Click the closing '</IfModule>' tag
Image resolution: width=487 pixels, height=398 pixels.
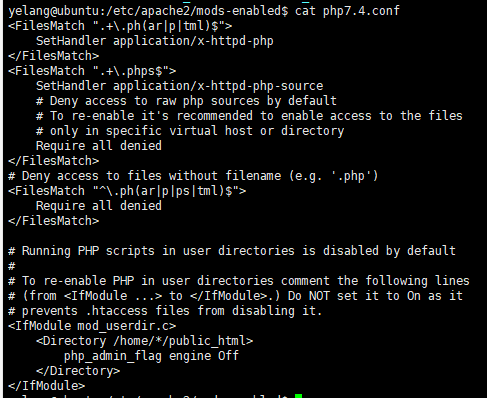pos(46,386)
